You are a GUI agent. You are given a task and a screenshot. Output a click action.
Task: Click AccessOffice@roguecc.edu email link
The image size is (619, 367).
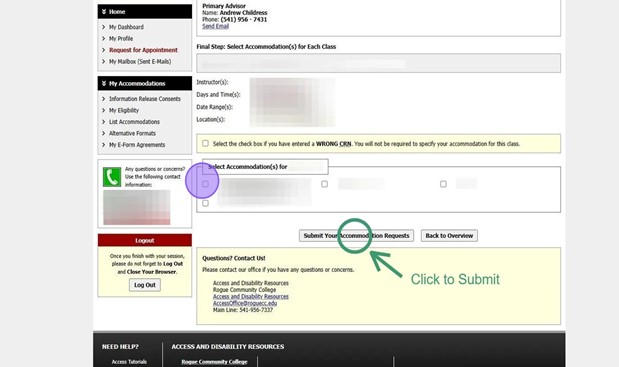(245, 303)
